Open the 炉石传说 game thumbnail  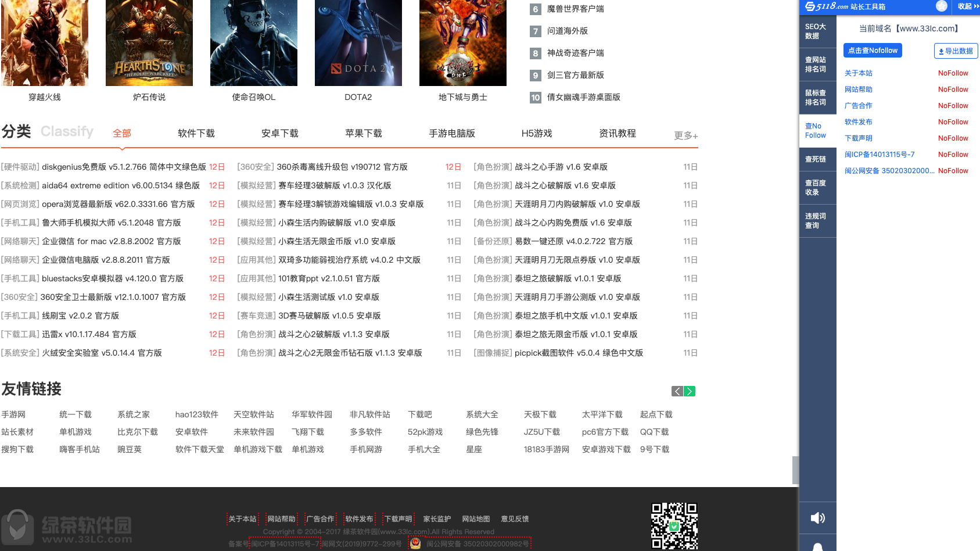149,43
